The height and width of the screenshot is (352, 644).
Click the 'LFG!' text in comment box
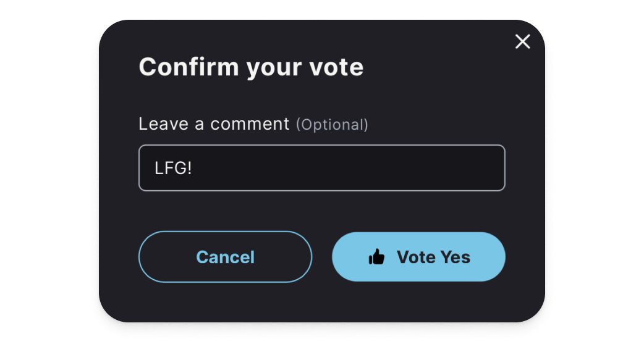(x=173, y=168)
